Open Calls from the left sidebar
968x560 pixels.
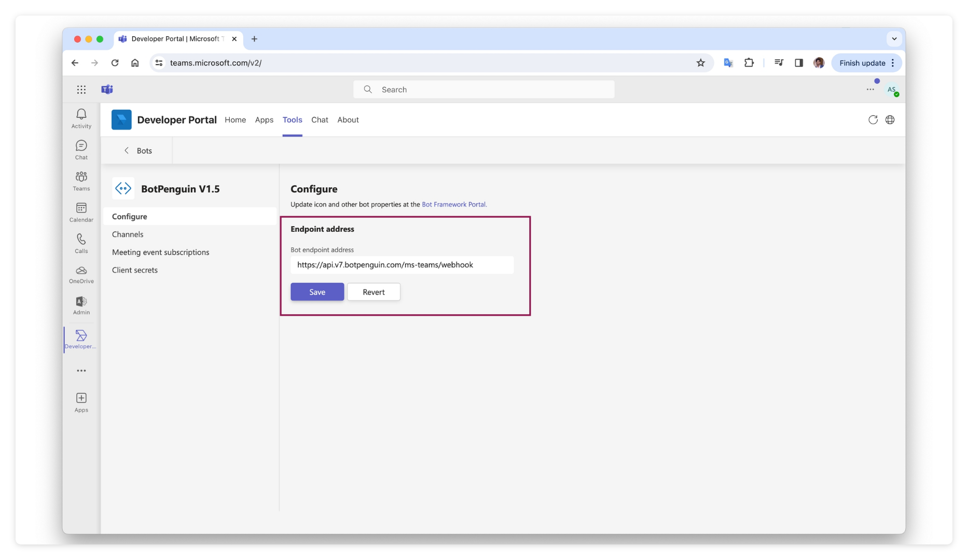81,243
